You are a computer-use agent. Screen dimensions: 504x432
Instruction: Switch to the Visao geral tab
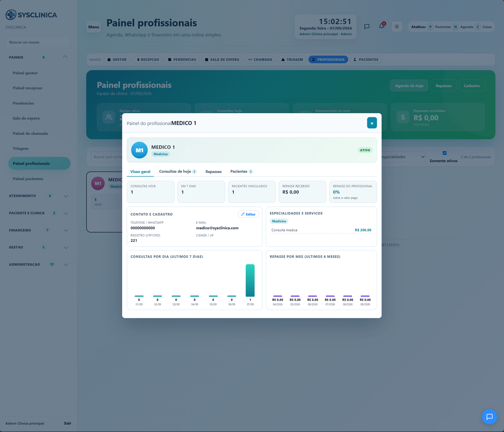[x=140, y=172]
